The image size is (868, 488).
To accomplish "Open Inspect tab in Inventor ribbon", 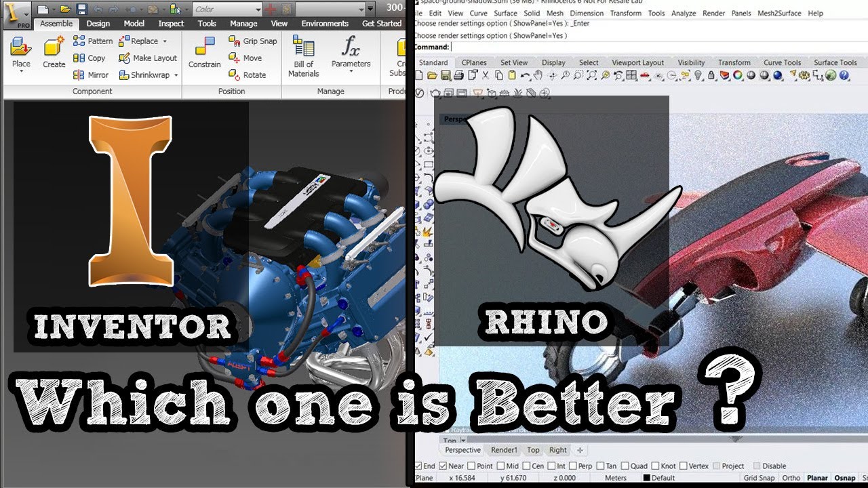I will (x=171, y=23).
